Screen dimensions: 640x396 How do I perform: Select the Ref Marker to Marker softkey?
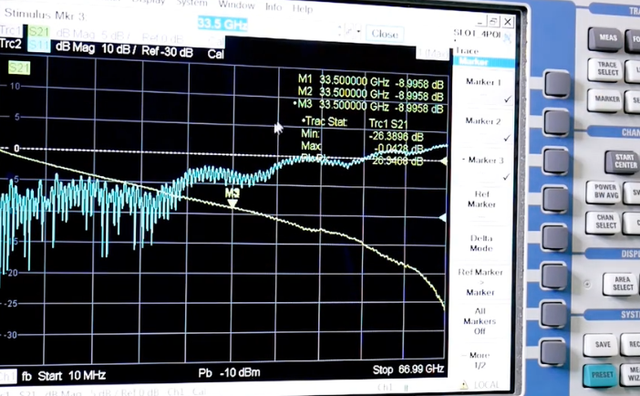click(x=480, y=282)
